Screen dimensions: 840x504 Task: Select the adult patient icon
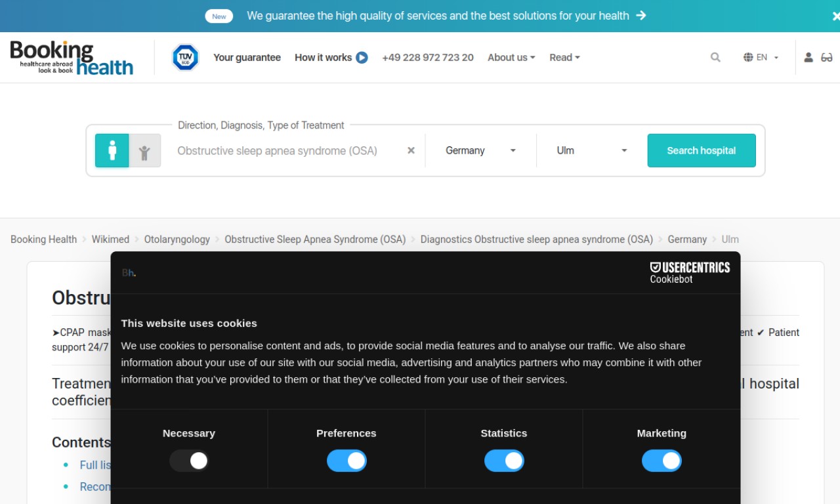pos(112,150)
